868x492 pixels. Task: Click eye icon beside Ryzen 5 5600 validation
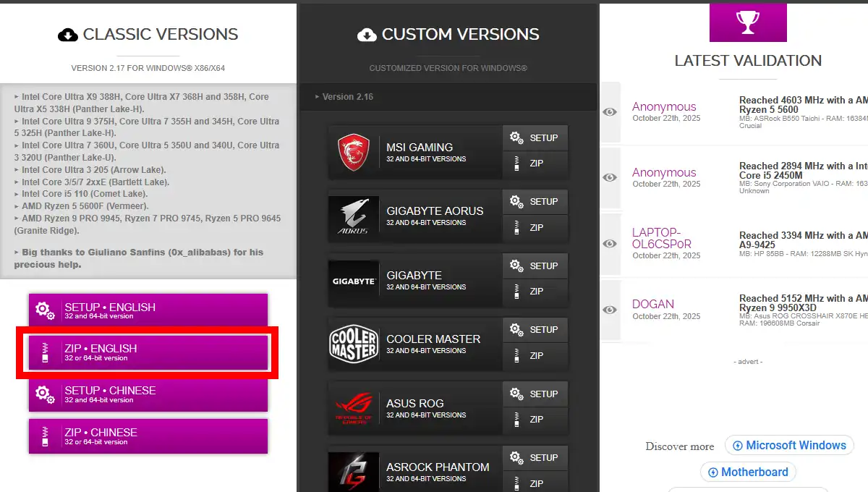(x=610, y=112)
